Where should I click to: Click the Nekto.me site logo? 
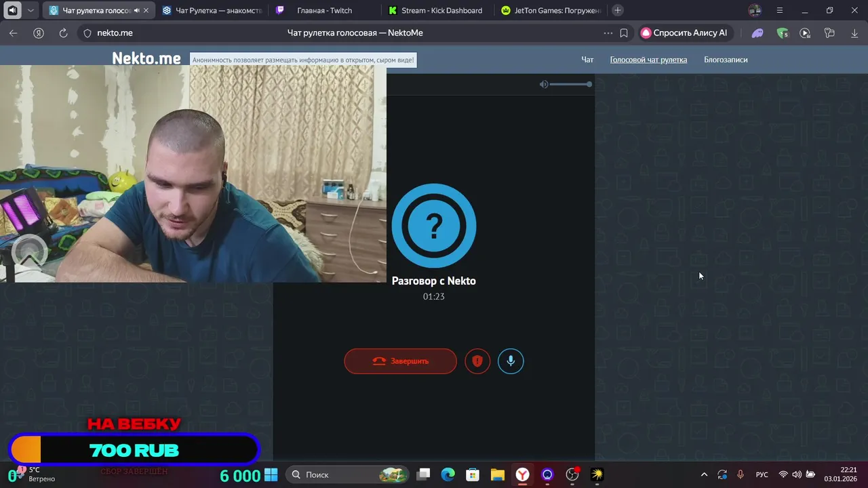[x=146, y=58]
